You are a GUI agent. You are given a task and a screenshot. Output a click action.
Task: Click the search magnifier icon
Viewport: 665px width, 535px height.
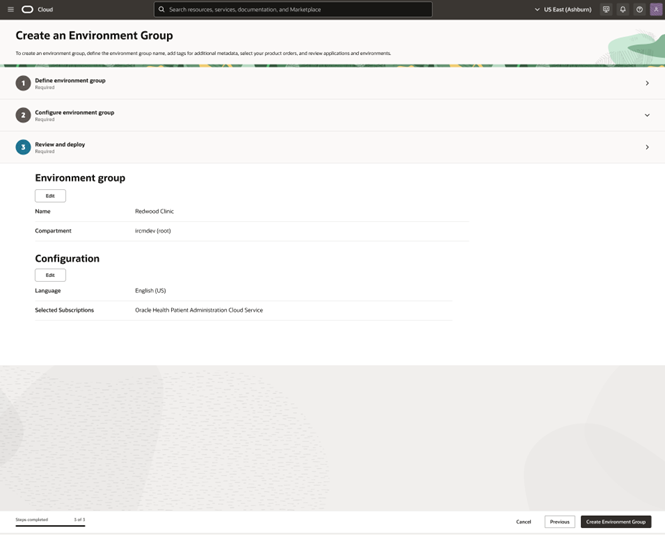click(162, 9)
